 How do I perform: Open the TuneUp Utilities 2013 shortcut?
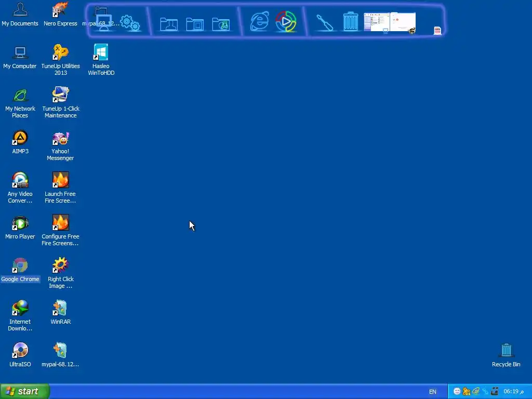tap(60, 60)
